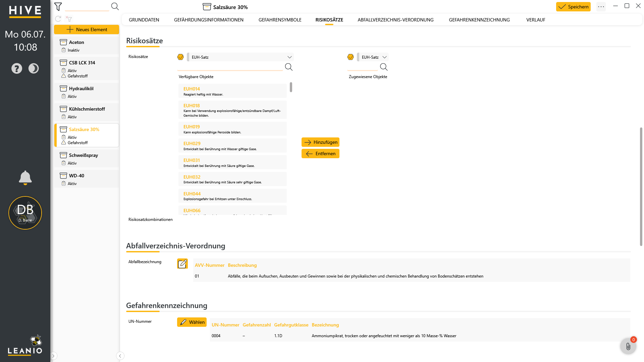Create a Neues Element
Image resolution: width=644 pixels, height=362 pixels.
click(87, 29)
